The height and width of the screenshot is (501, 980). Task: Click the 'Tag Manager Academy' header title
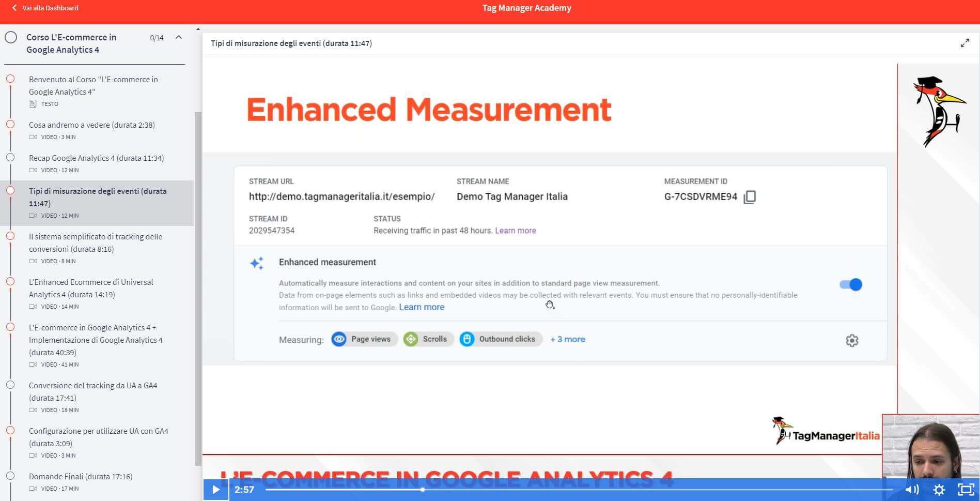pyautogui.click(x=526, y=8)
